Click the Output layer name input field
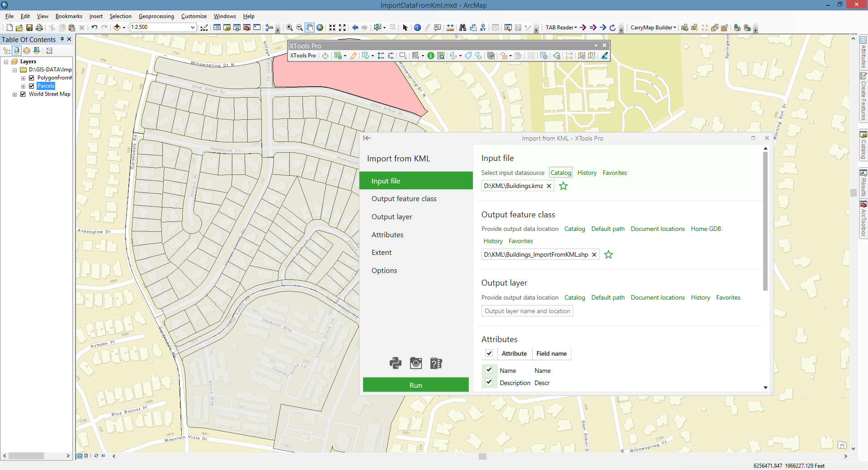Viewport: 868px width, 470px height. tap(527, 311)
